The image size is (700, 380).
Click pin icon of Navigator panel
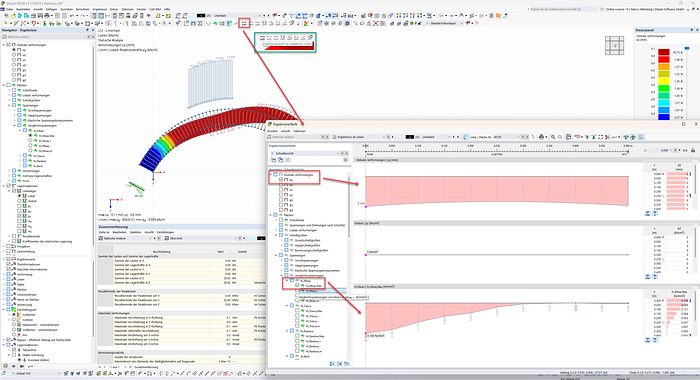(x=88, y=30)
